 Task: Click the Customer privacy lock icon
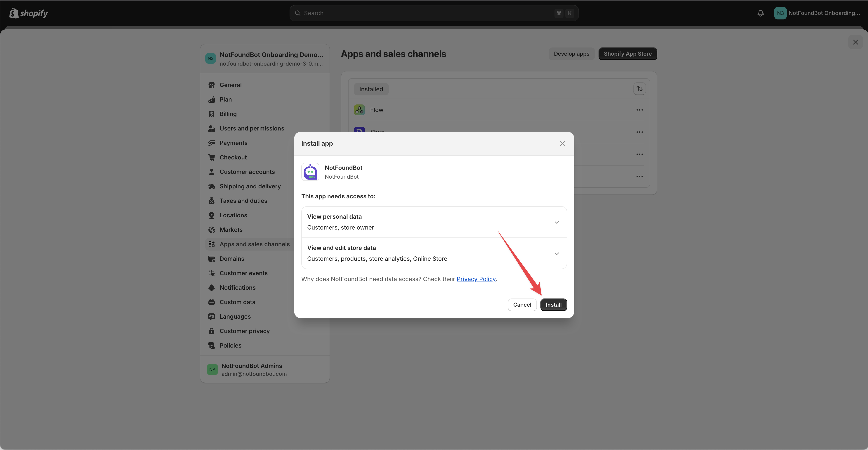pos(212,331)
